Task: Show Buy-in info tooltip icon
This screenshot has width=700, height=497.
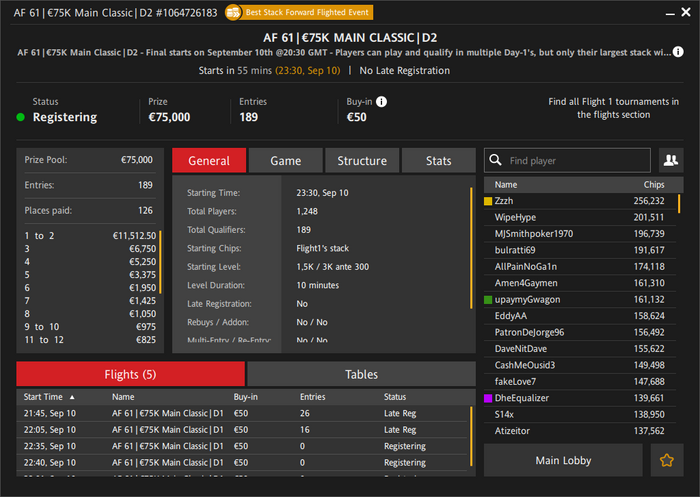Action: [x=381, y=102]
